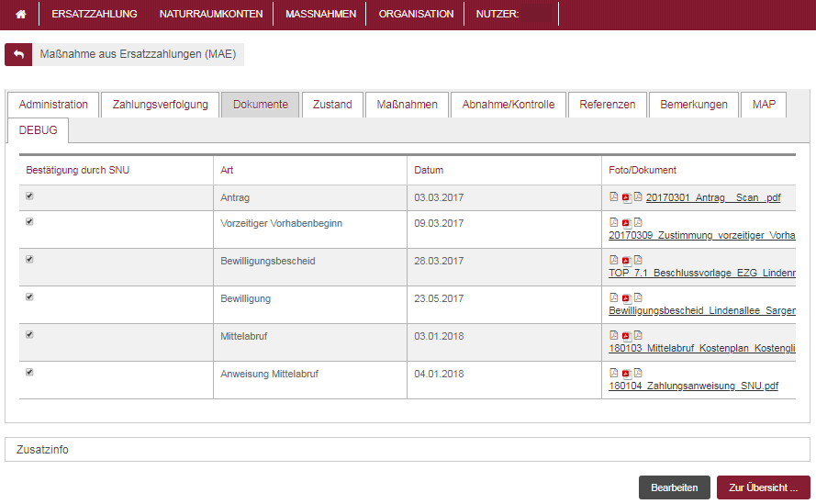The width and height of the screenshot is (816, 504).
Task: Open red PDF icon in Antrag row
Action: [x=626, y=197]
